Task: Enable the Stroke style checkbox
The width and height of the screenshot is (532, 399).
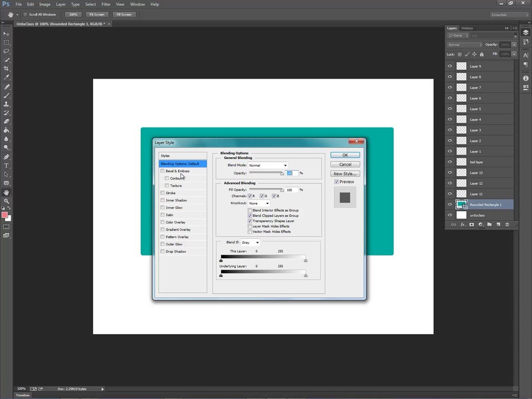Action: (x=162, y=193)
